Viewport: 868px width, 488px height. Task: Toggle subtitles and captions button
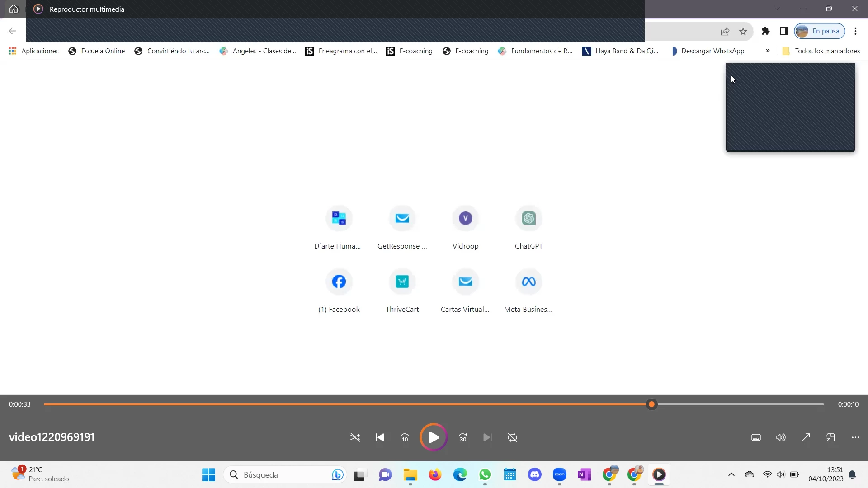pyautogui.click(x=756, y=437)
